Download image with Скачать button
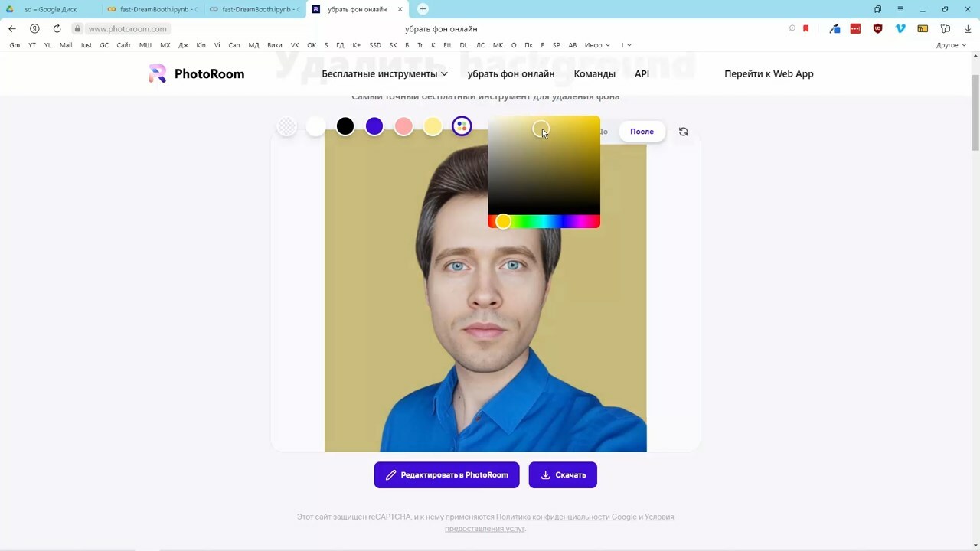Image resolution: width=980 pixels, height=551 pixels. (563, 475)
